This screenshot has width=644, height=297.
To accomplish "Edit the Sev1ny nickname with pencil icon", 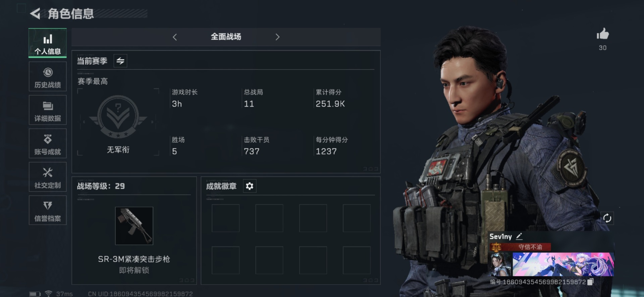I will [519, 236].
